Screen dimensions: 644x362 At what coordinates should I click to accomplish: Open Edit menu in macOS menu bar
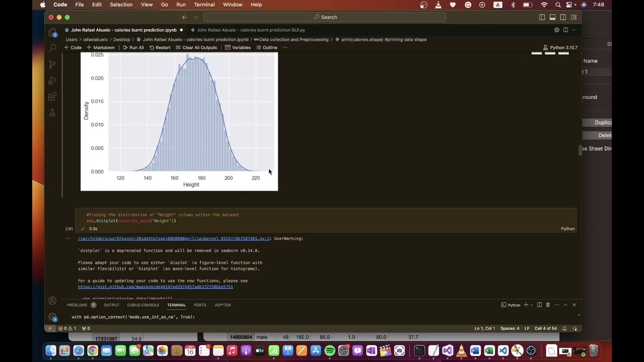click(x=97, y=5)
